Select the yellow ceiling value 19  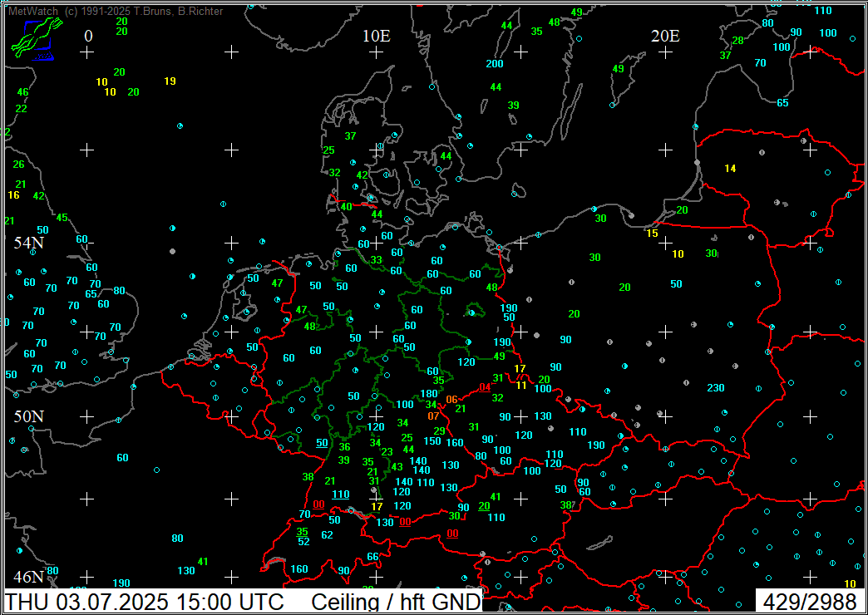click(x=170, y=81)
